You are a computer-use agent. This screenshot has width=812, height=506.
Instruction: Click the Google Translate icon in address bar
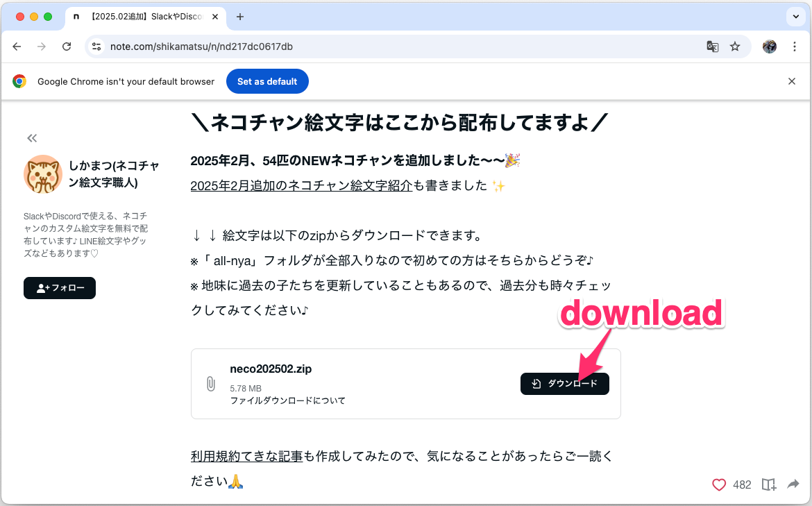pos(712,47)
